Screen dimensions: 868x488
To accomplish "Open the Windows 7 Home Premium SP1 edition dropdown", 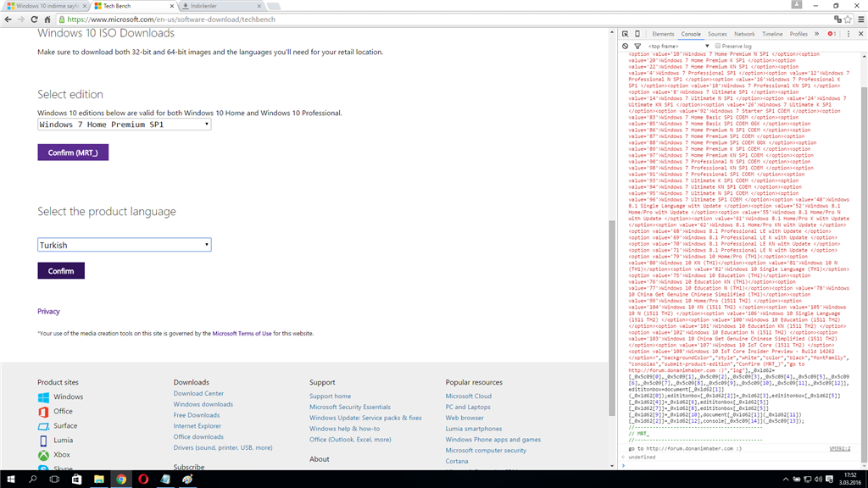I will 124,125.
